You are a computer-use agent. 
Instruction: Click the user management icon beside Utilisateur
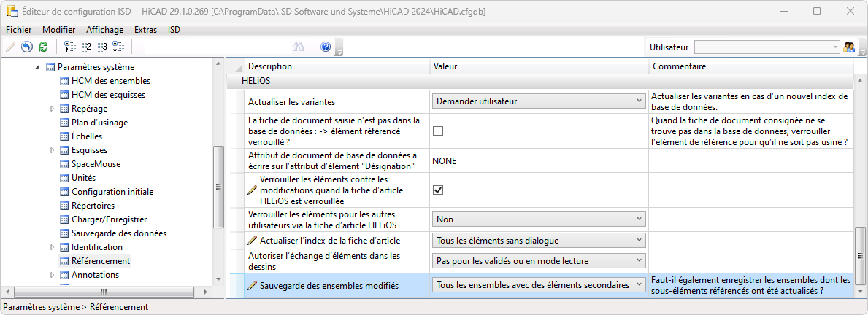(x=848, y=47)
